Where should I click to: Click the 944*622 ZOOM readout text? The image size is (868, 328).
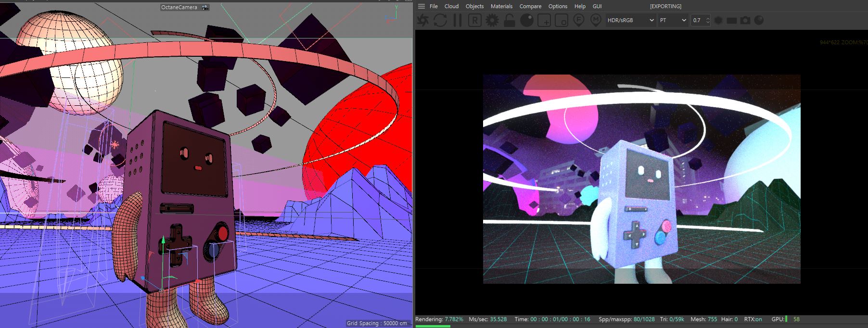(x=843, y=42)
